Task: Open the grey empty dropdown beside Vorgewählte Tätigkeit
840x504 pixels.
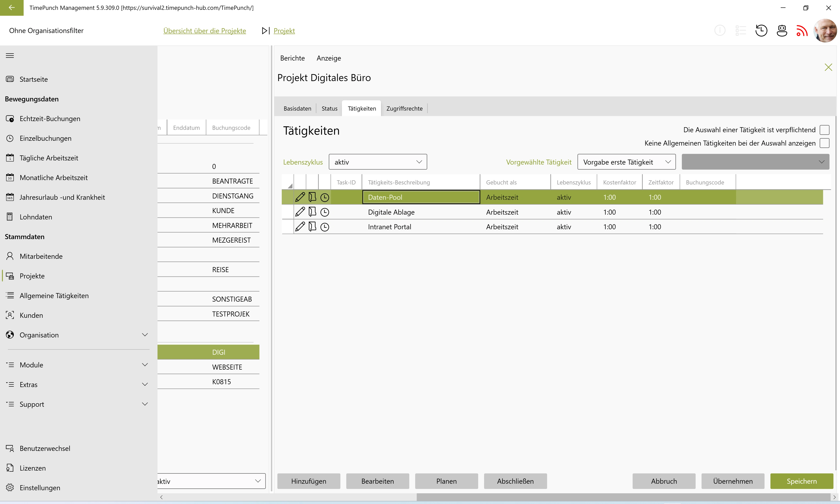Action: [755, 162]
